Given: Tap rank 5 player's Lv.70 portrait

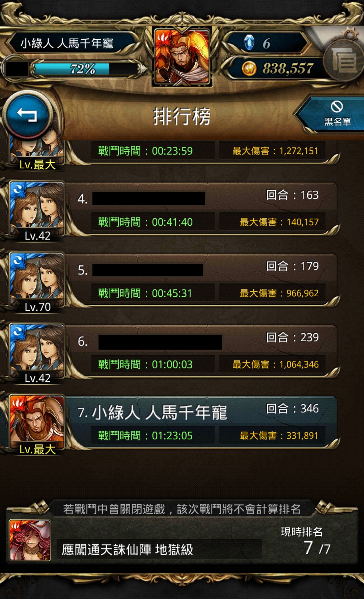Looking at the screenshot, I should [x=37, y=282].
